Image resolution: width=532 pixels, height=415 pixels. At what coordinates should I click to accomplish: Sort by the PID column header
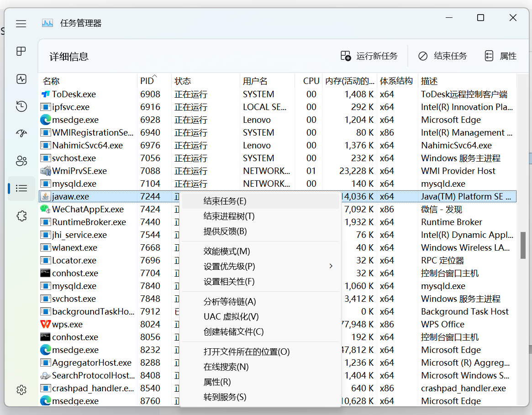(154, 81)
